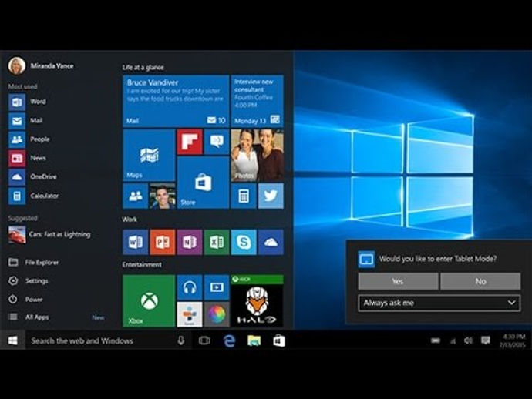The height and width of the screenshot is (399, 532).
Task: Open suggested app Cars: Fast as Lightning
Action: coord(49,235)
